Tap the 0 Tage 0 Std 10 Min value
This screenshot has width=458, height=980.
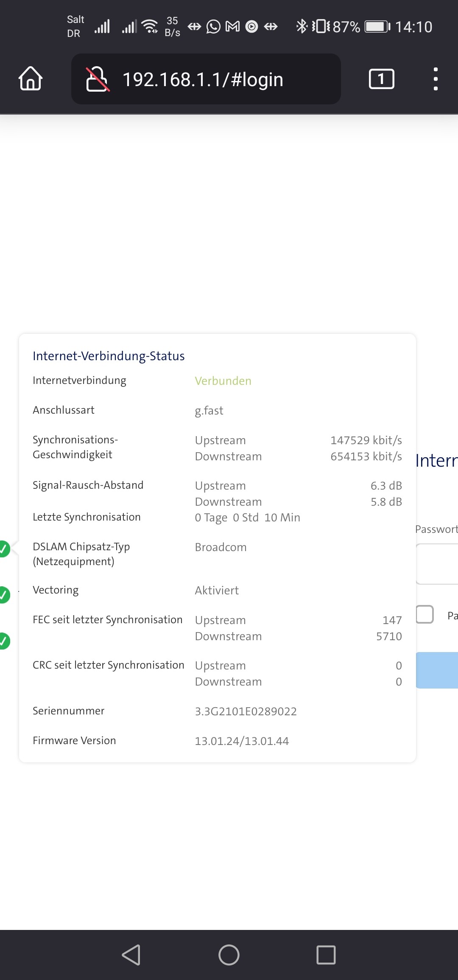248,518
